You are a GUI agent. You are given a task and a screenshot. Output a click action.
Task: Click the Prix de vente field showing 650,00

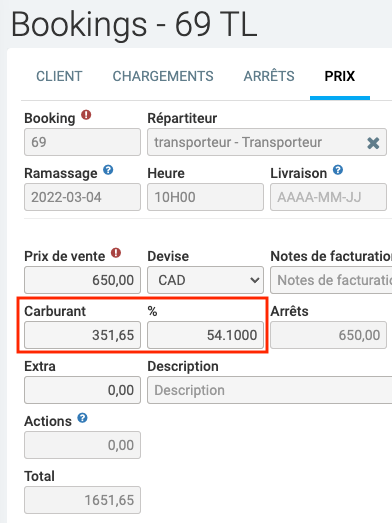(x=82, y=280)
